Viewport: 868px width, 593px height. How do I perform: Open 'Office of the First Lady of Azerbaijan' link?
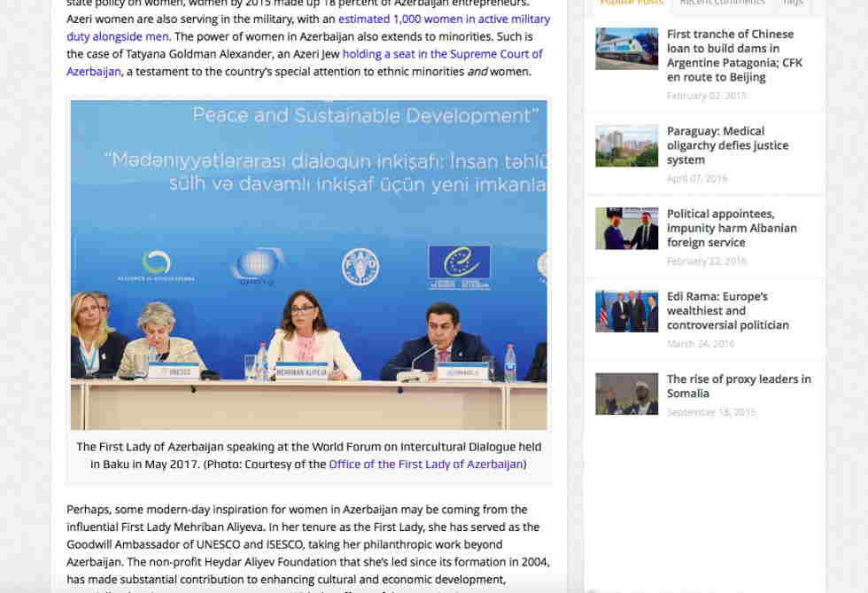(426, 464)
